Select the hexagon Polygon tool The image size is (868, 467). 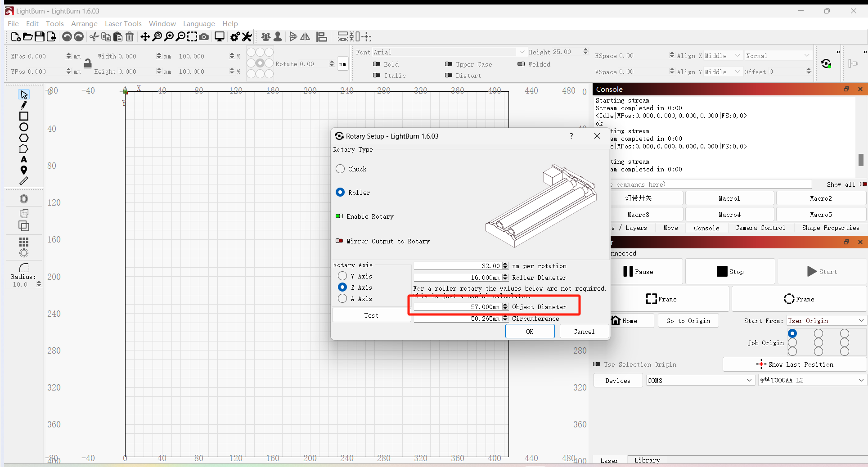coord(24,138)
